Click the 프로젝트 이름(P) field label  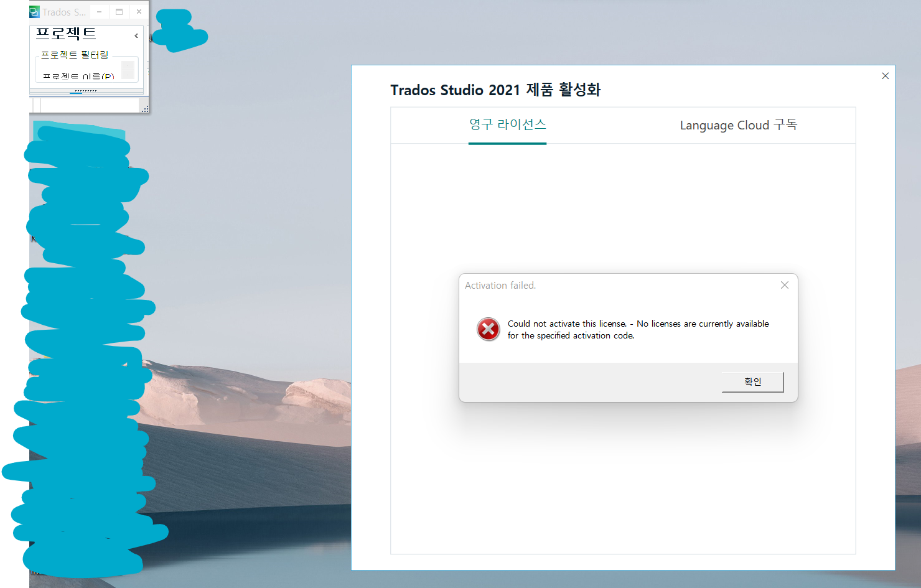coord(78,77)
